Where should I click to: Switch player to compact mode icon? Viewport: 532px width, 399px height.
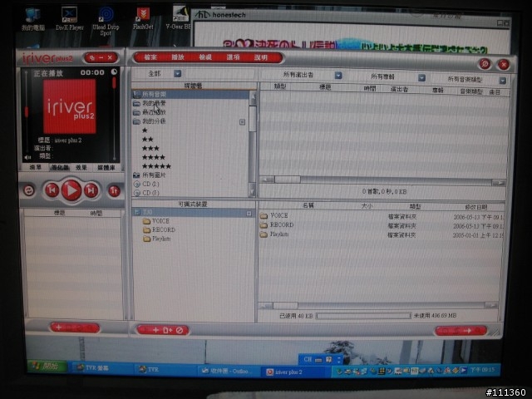click(92, 57)
